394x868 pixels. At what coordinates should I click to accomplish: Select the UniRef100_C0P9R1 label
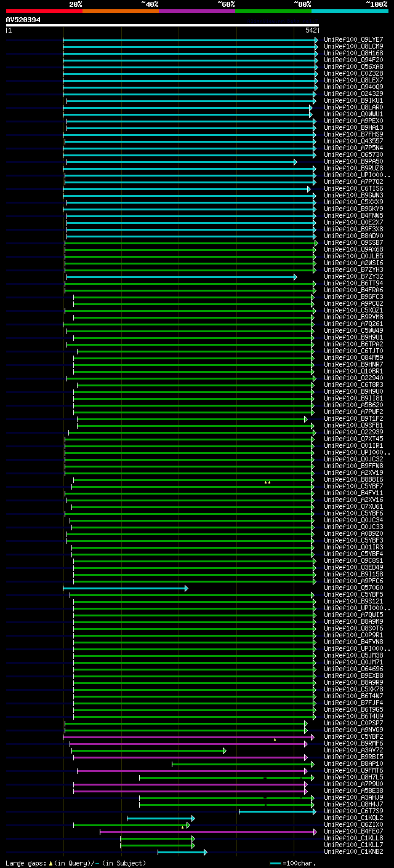353,635
